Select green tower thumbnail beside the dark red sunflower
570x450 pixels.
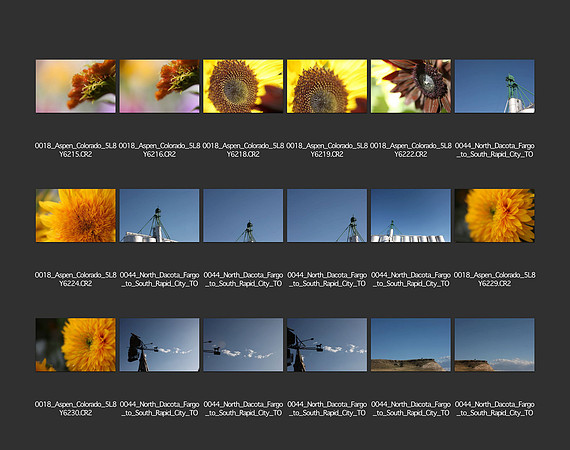click(494, 86)
